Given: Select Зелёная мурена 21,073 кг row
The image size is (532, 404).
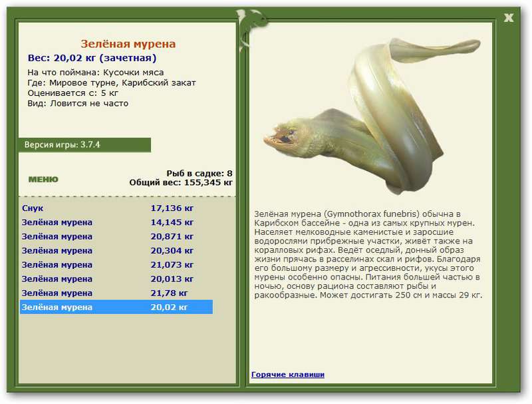Looking at the screenshot, I should (x=116, y=265).
